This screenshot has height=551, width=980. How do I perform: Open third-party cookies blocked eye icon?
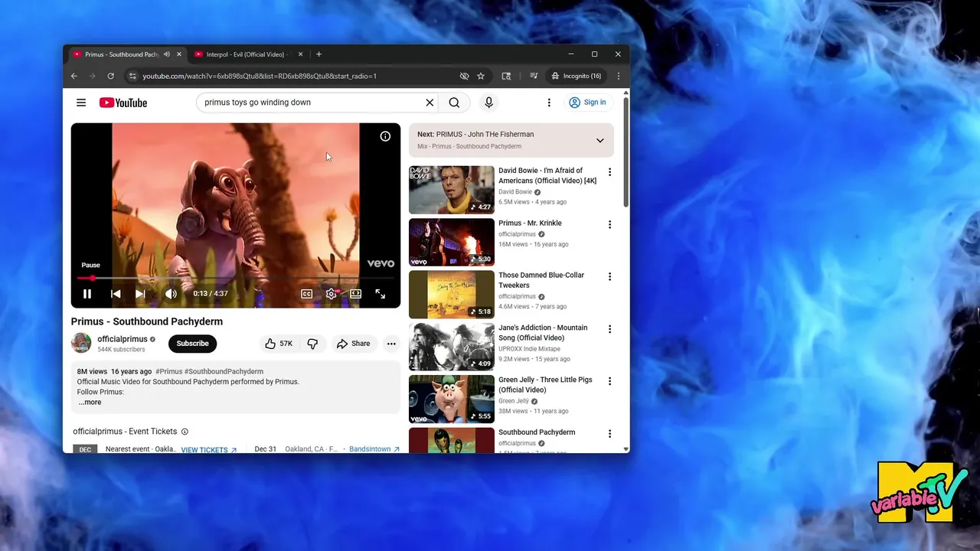(464, 76)
